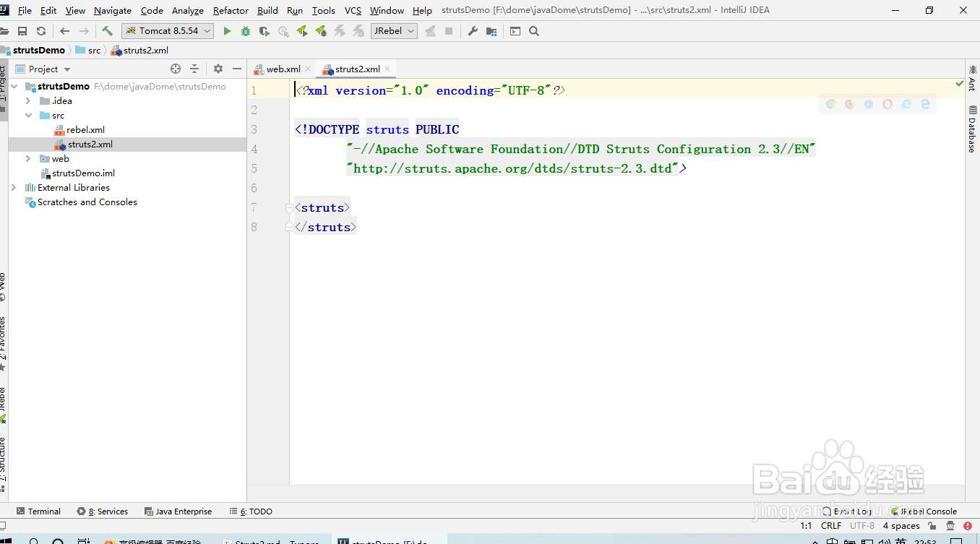Click the UTF-8 encoding in status bar
The image size is (980, 544).
click(x=862, y=526)
